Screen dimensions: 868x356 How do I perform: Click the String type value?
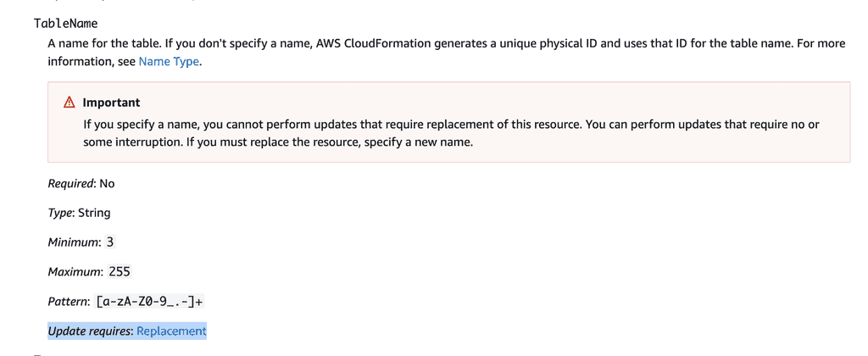(94, 213)
